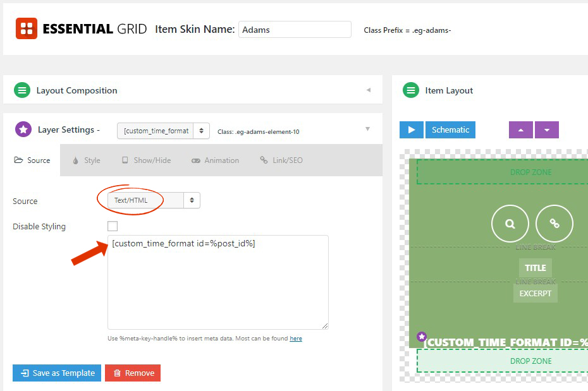Select the EXCERPT element in item layout
Image resolution: width=588 pixels, height=391 pixels.
pyautogui.click(x=536, y=293)
